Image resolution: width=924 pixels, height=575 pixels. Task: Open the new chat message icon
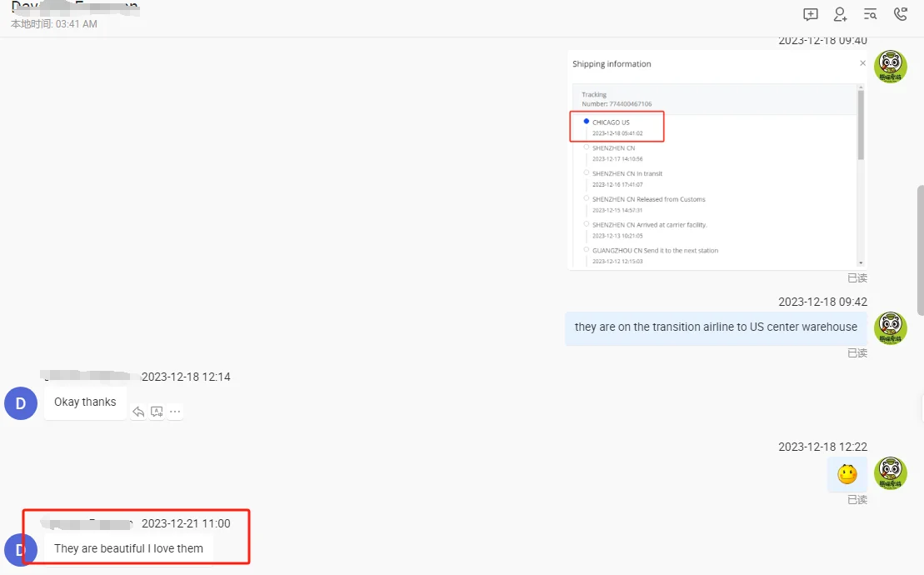coord(810,14)
